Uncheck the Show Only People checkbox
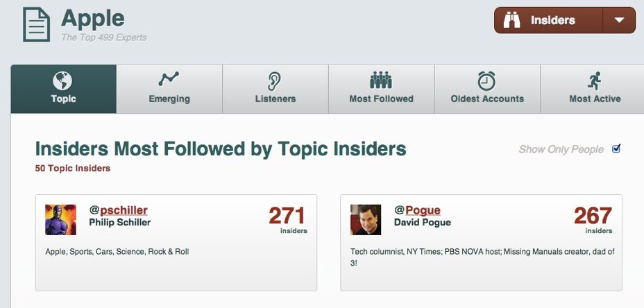Image resolution: width=644 pixels, height=308 pixels. pos(616,148)
